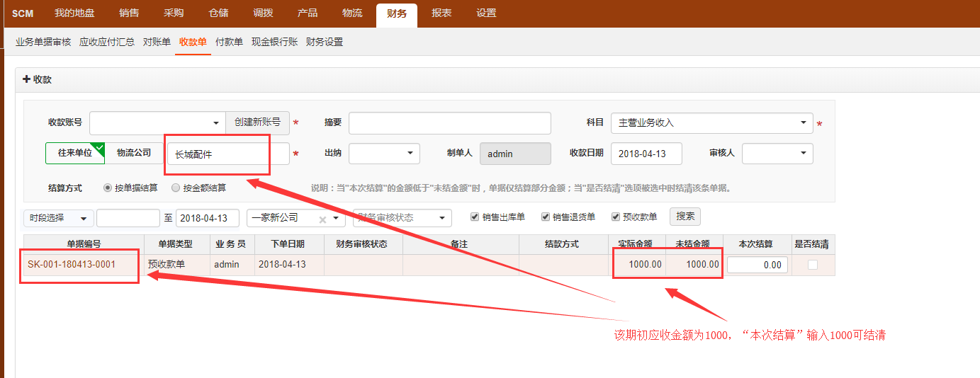Open document SK-001-180413-0001
This screenshot has height=378, width=980.
coord(72,265)
